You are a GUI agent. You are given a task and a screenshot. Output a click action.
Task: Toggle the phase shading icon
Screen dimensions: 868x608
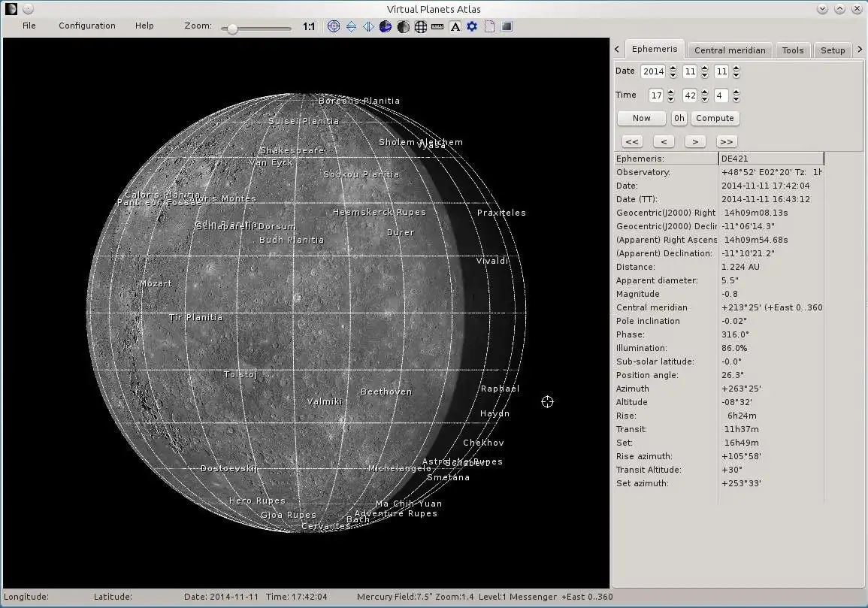[403, 26]
